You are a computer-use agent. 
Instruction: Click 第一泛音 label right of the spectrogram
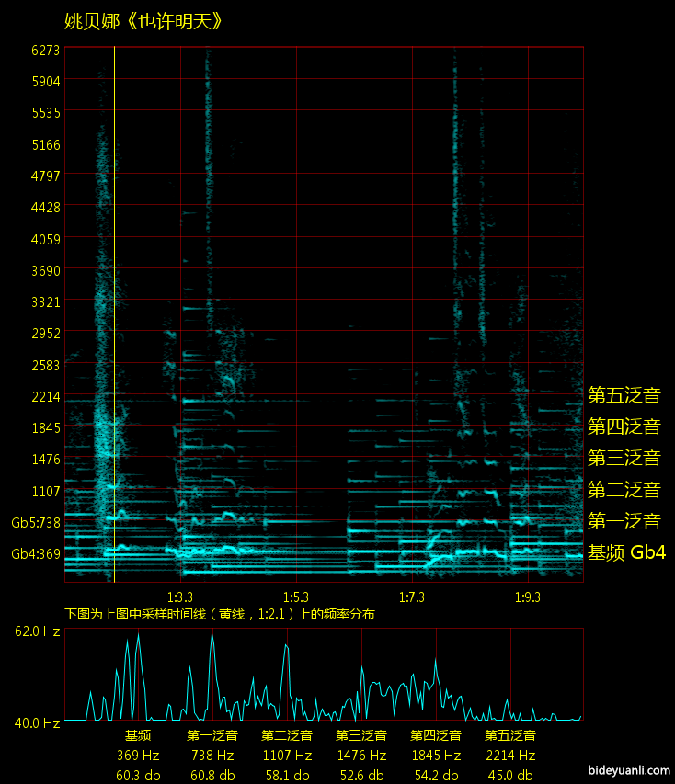point(624,521)
